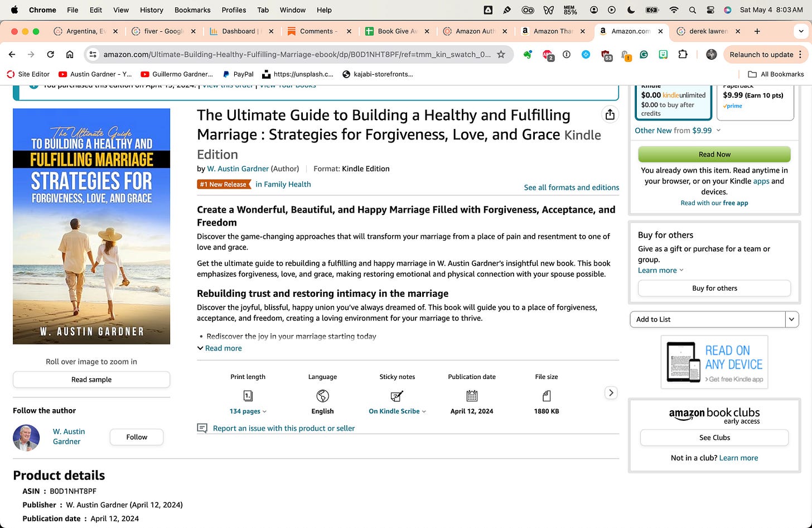Expand the 134 pages dropdown
The image size is (812, 528).
248,411
